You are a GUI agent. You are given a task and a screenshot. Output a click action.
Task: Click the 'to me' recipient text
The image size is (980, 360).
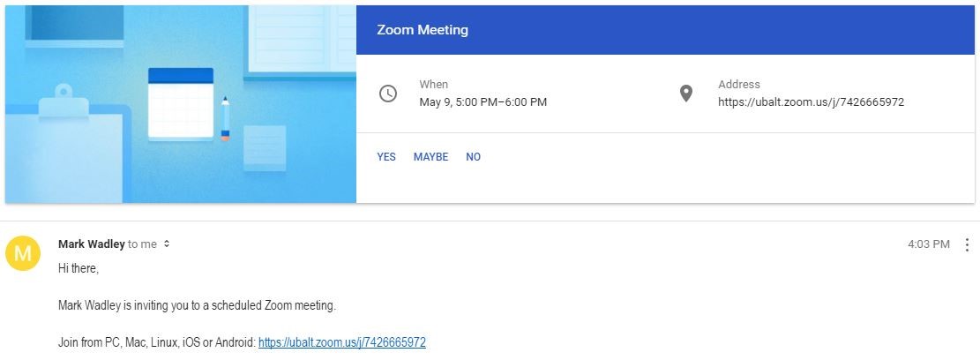pos(143,244)
